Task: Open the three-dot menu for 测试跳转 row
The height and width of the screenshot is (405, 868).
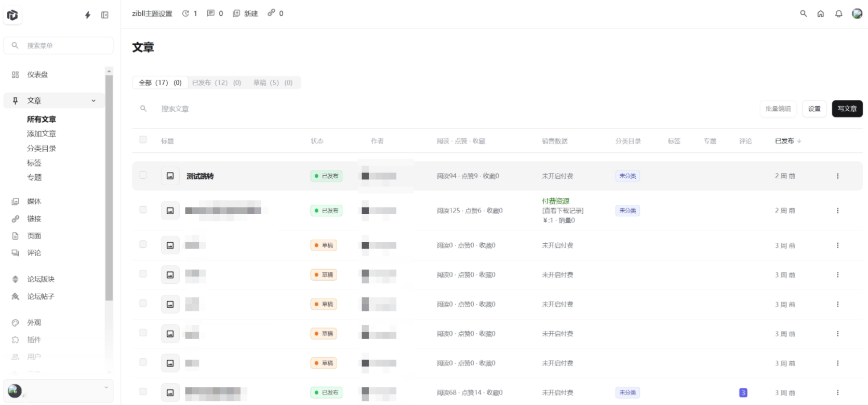Action: [x=837, y=176]
